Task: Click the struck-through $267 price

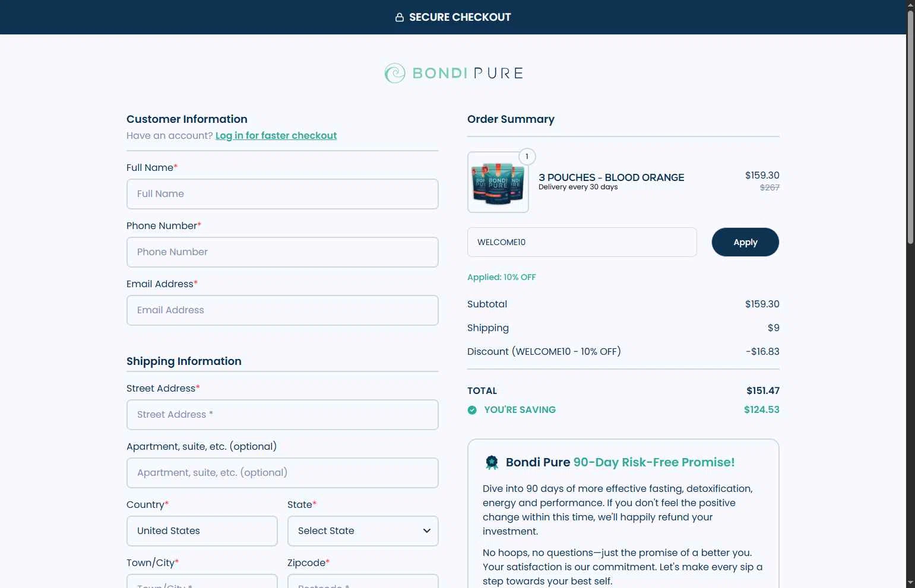Action: [770, 187]
